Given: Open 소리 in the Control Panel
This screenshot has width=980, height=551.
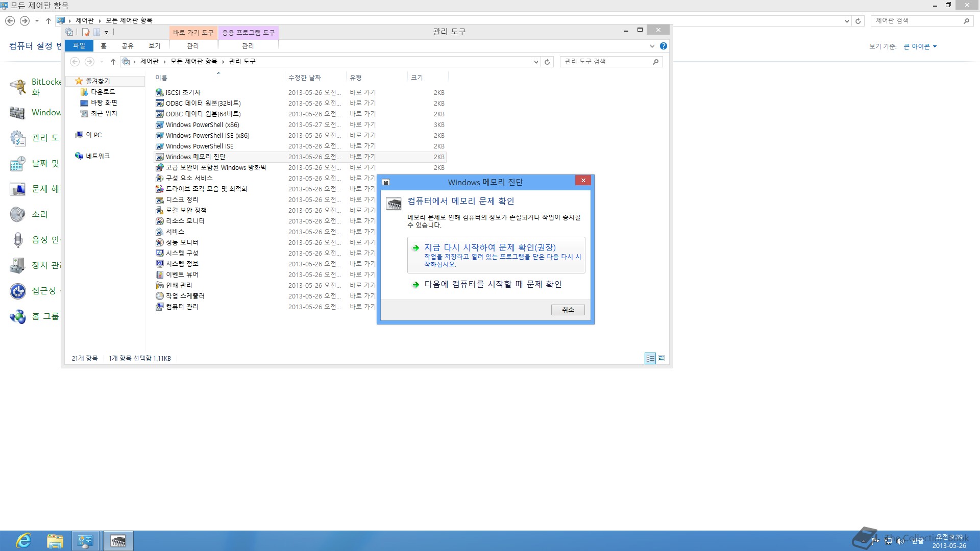Looking at the screenshot, I should pos(40,214).
